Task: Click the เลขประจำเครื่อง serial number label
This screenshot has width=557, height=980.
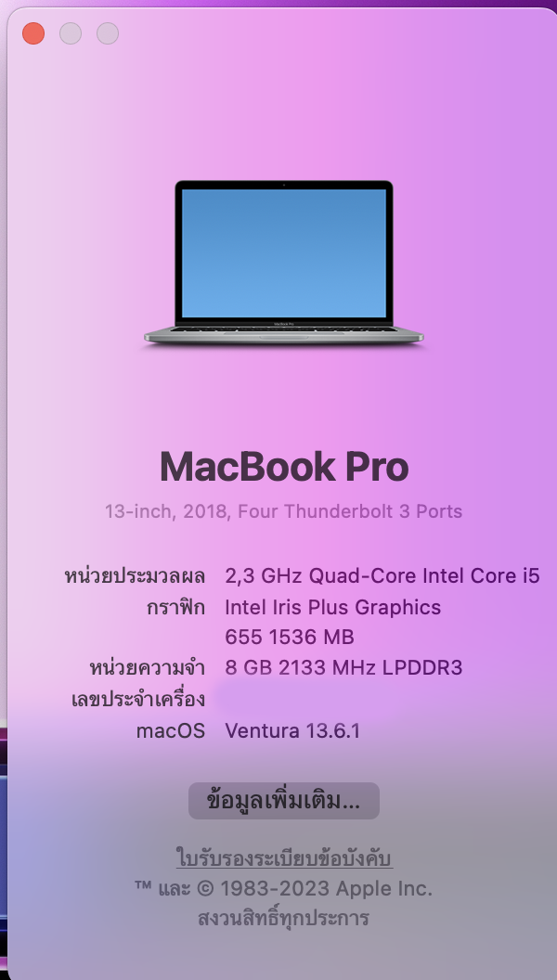Action: 138,700
